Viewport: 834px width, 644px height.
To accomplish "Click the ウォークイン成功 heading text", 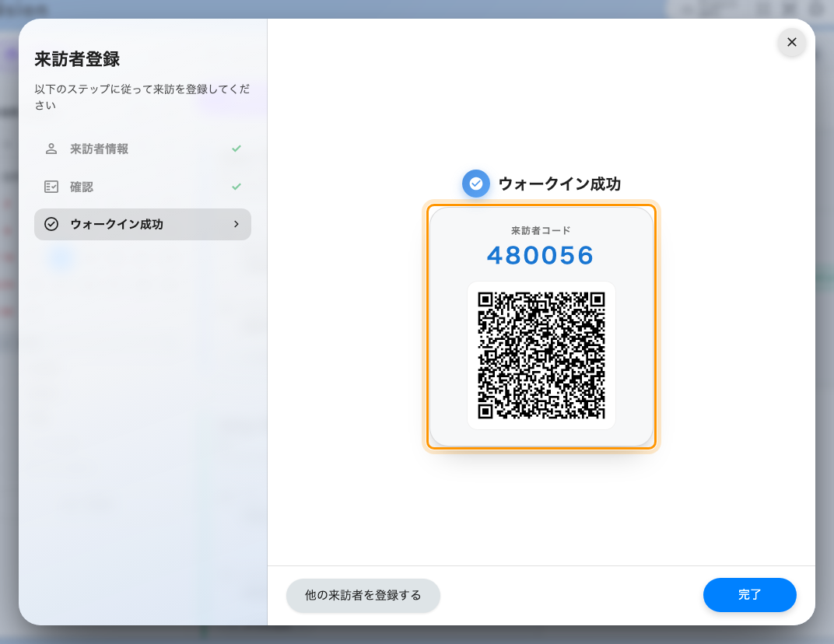I will click(559, 184).
